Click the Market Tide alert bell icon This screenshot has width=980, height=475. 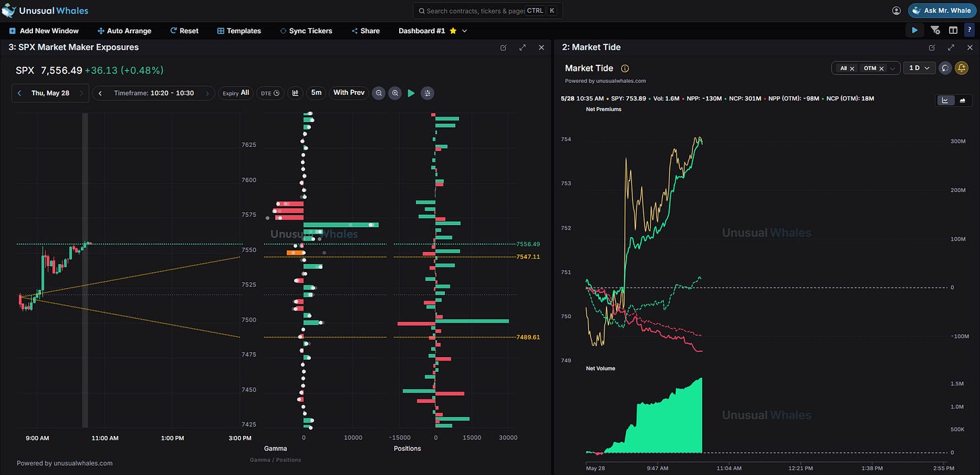(x=962, y=68)
